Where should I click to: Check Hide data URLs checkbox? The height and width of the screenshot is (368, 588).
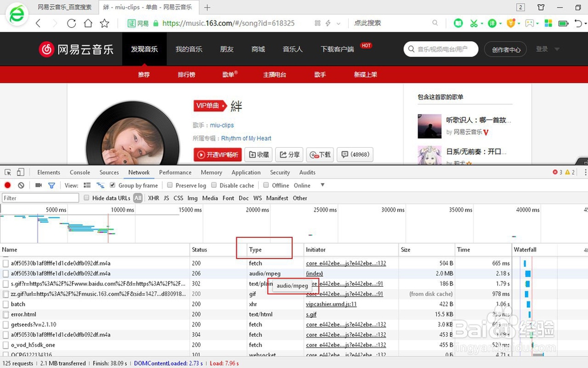click(86, 197)
